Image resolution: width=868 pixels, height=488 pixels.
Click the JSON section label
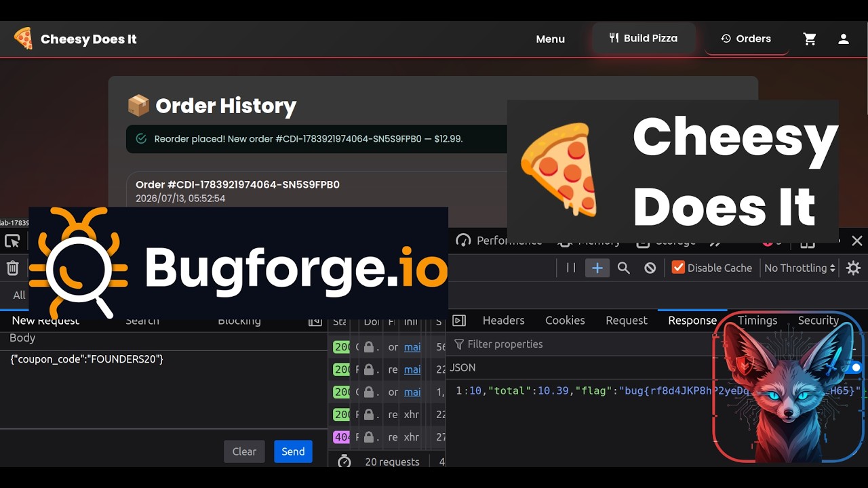coord(463,367)
